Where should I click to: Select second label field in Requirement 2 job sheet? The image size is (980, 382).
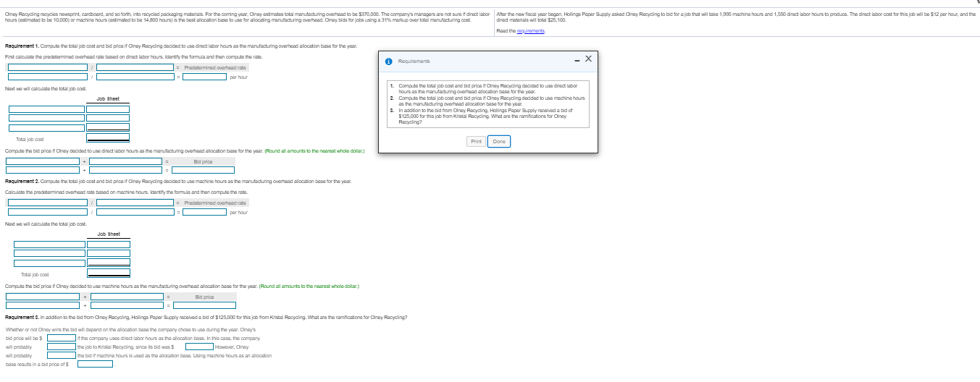(49, 253)
